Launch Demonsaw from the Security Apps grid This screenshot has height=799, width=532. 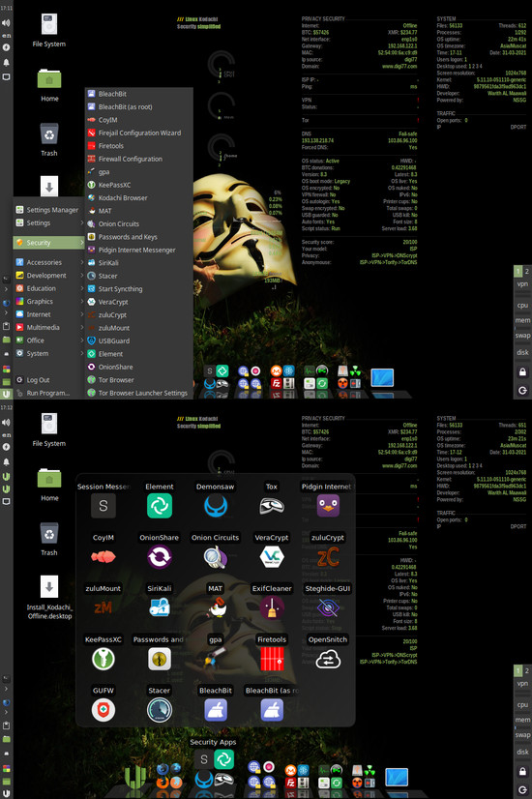click(x=215, y=506)
